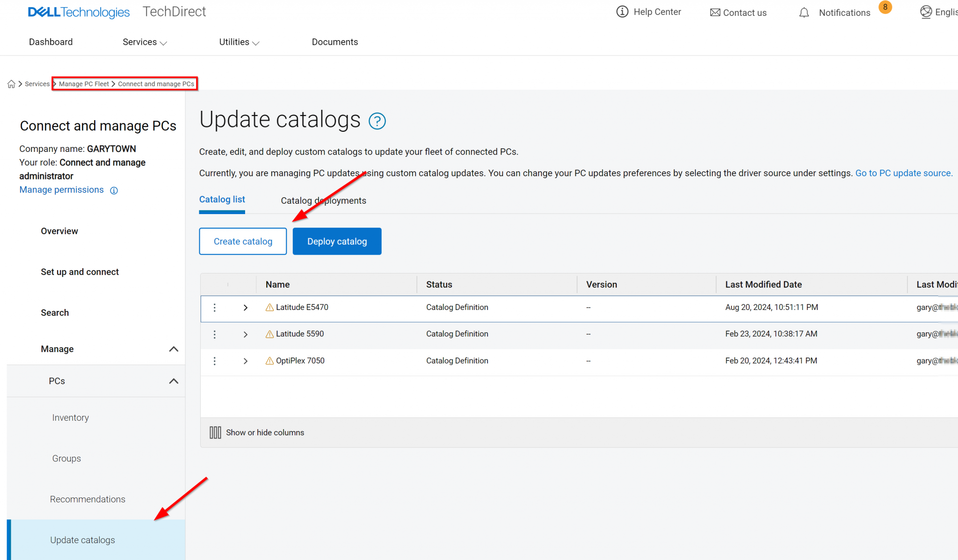Collapse the PCs section in sidebar
Image resolution: width=958 pixels, height=560 pixels.
[x=174, y=381]
